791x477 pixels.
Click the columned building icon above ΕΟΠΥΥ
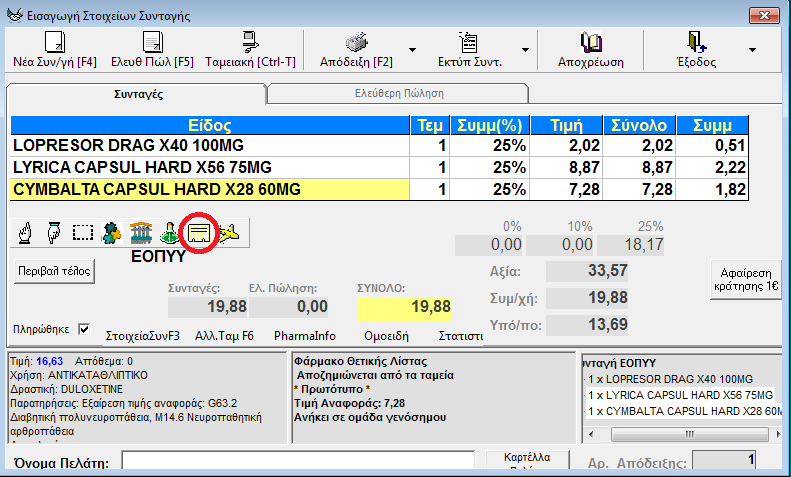pos(141,233)
